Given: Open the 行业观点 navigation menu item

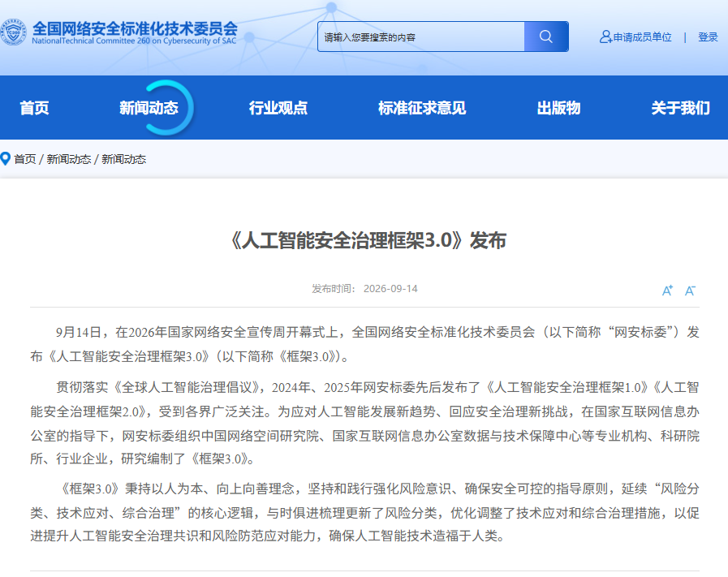Looking at the screenshot, I should [278, 108].
